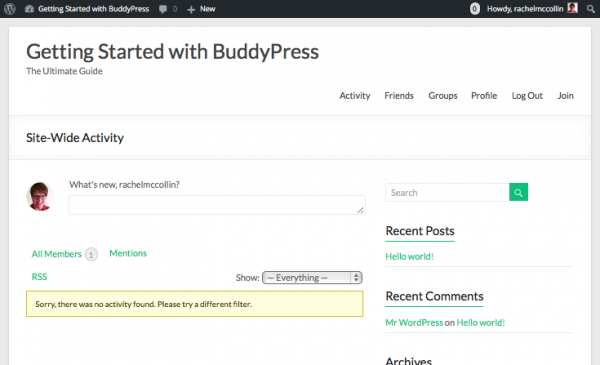Click the Site-Wide Activity heading
The width and height of the screenshot is (600, 365).
coord(75,138)
